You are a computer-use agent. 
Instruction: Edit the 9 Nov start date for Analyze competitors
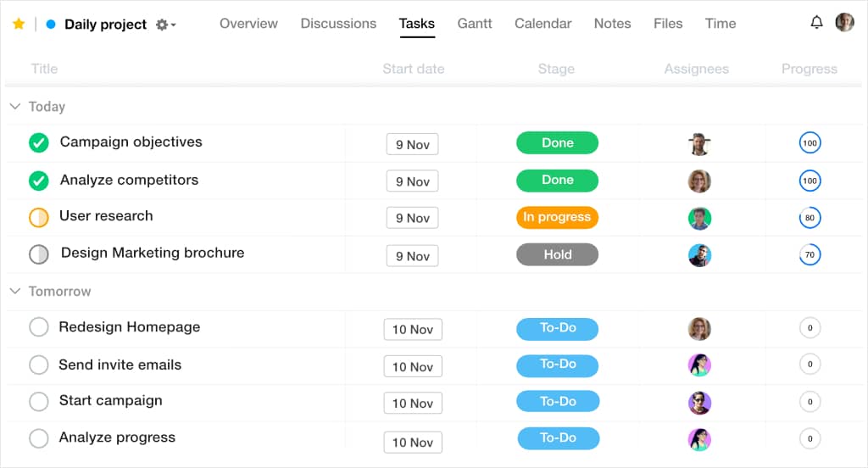click(412, 181)
